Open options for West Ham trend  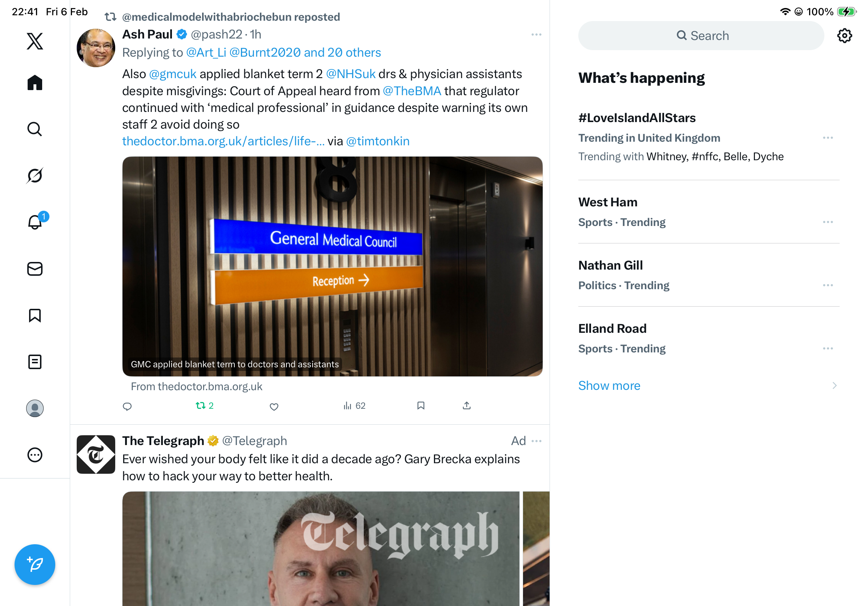[x=828, y=222]
